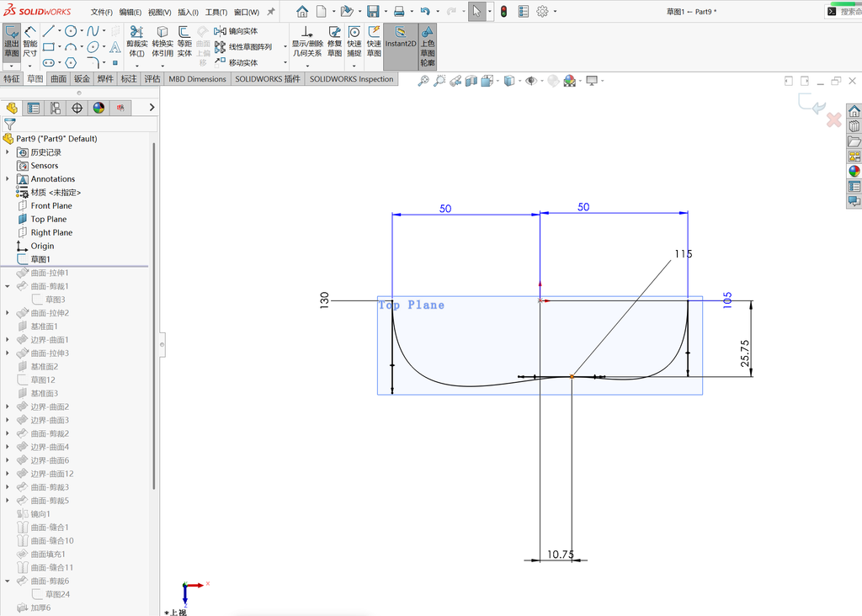Image resolution: width=862 pixels, height=616 pixels.
Task: Expand the 边界-曲面1 tree node
Action: [x=7, y=340]
